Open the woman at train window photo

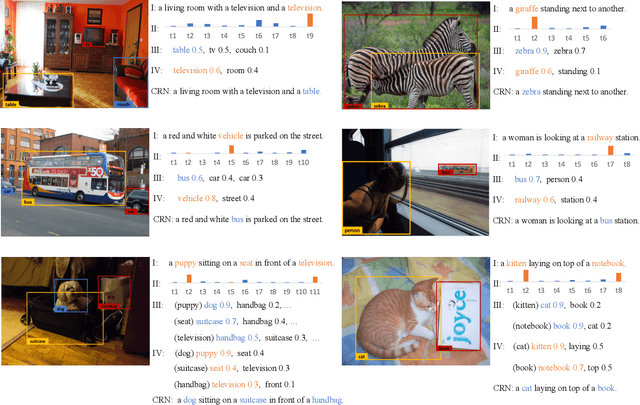(416, 182)
